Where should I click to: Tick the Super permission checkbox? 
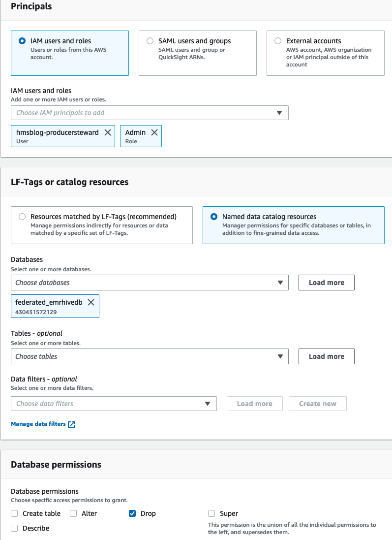point(211,513)
